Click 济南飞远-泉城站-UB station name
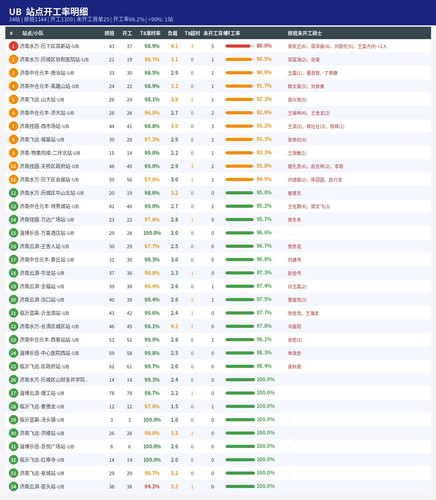 [42, 473]
